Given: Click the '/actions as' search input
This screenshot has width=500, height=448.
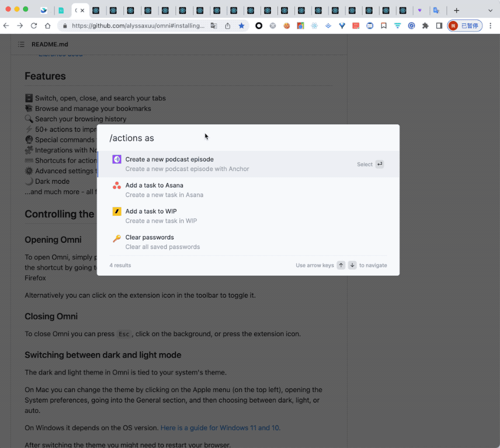Looking at the screenshot, I should (x=250, y=138).
